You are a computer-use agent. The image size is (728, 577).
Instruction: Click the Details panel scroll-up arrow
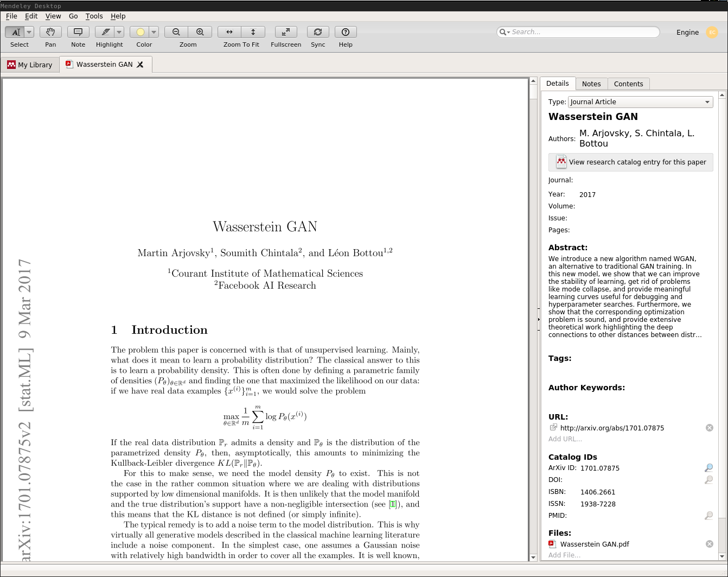(x=722, y=95)
